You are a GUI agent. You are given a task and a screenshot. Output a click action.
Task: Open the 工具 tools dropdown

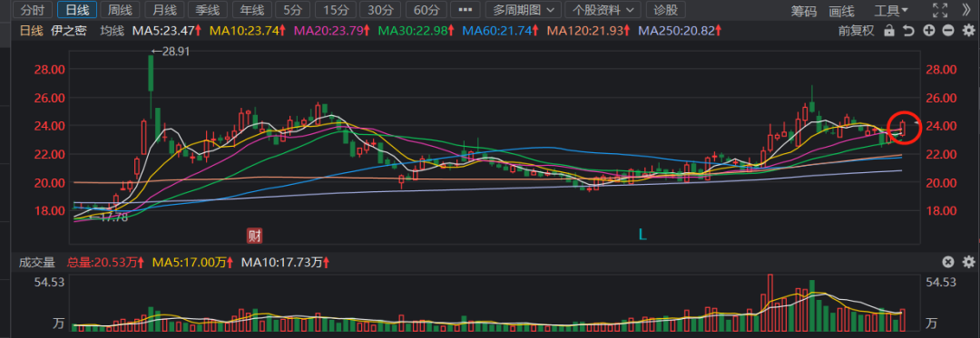coord(891,11)
